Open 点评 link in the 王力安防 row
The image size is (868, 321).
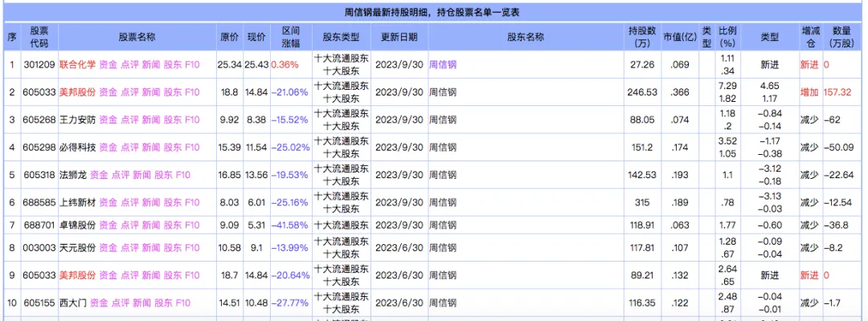(129, 120)
